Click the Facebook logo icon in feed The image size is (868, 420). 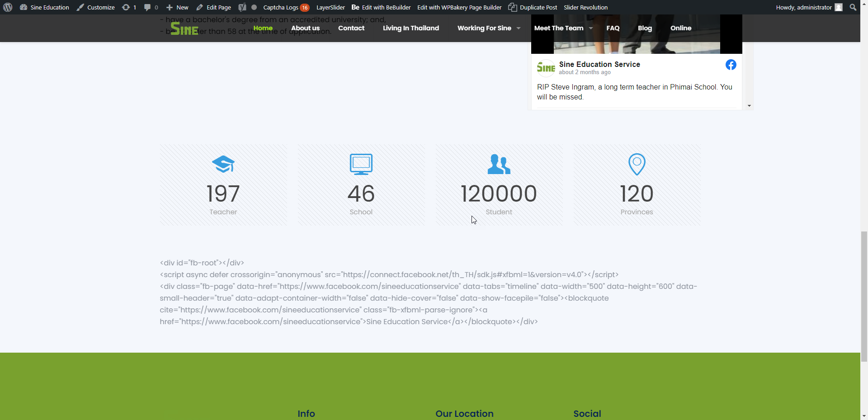[731, 65]
